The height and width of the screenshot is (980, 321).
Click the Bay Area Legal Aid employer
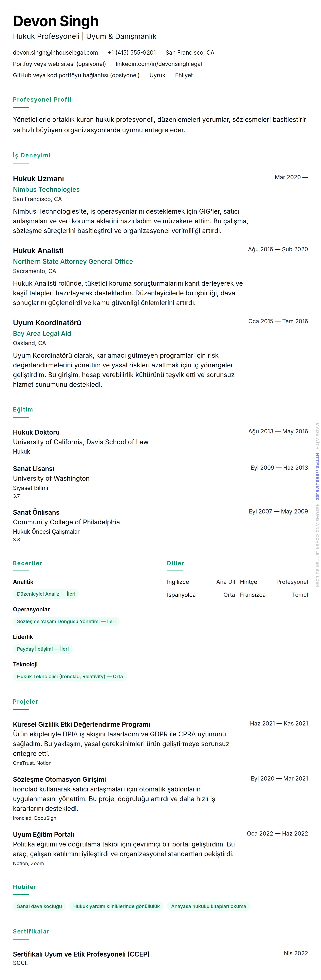[42, 334]
